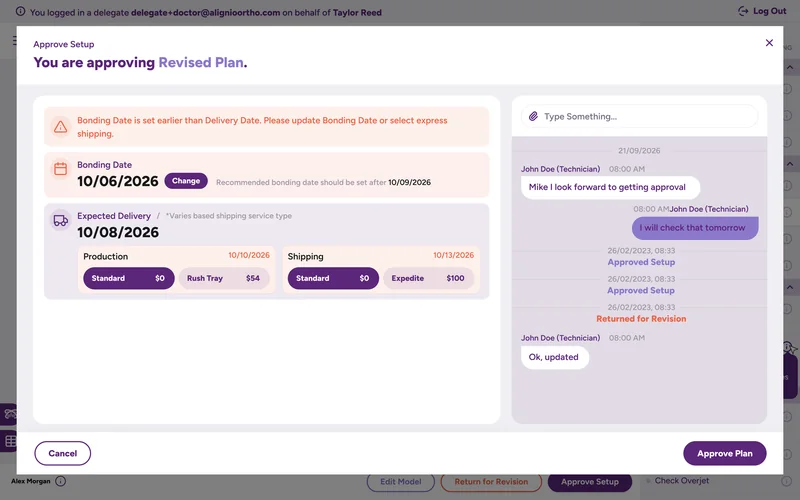Viewport: 800px width, 500px height.
Task: Click the delivery truck icon
Action: pos(61,220)
